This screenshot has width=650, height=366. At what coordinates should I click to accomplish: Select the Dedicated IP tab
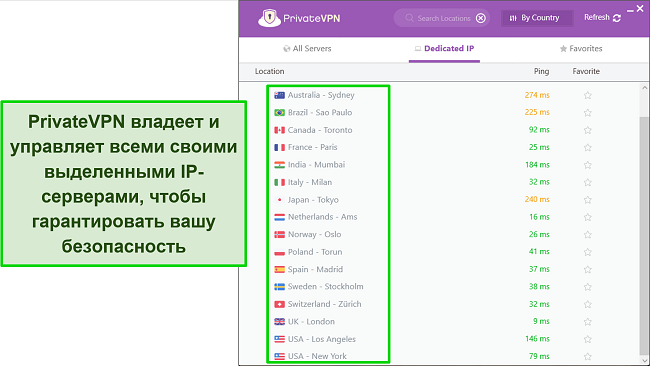point(444,49)
